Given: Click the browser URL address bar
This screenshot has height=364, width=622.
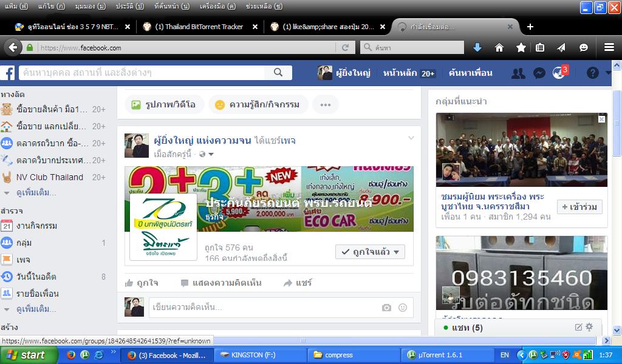Looking at the screenshot, I should [x=186, y=47].
